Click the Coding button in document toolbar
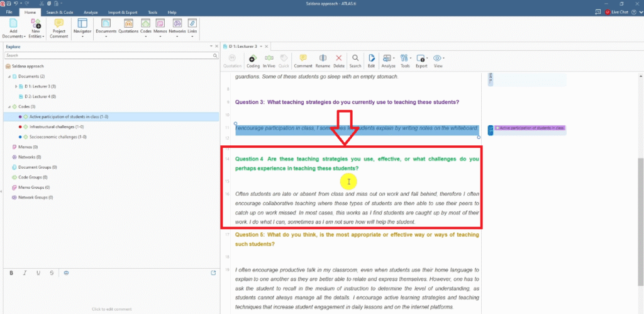 pos(253,60)
